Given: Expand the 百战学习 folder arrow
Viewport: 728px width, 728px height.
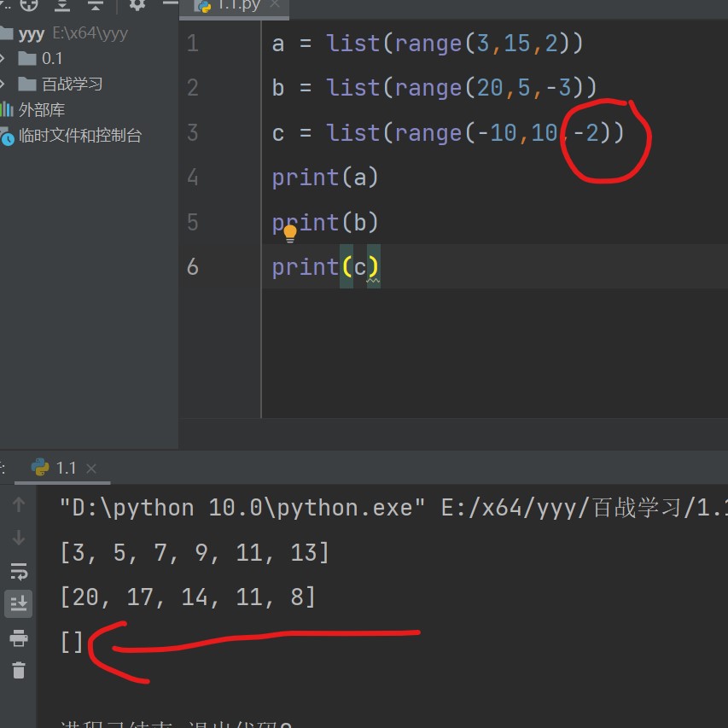Looking at the screenshot, I should (x=3, y=84).
